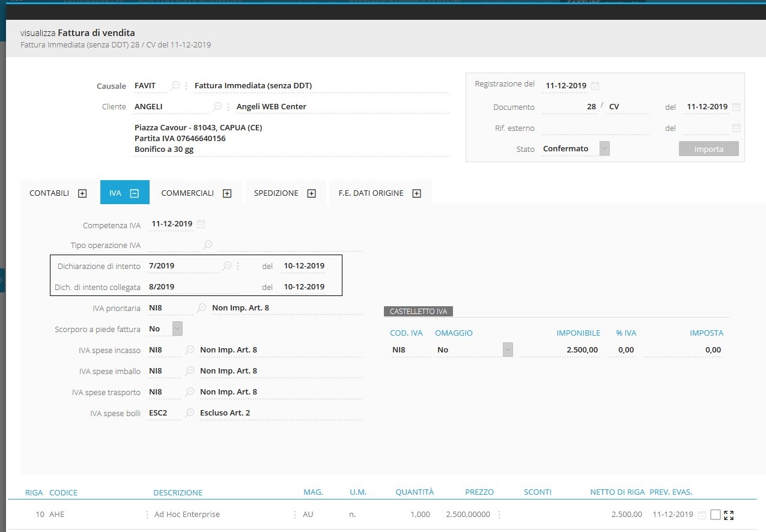The height and width of the screenshot is (532, 766).
Task: Open the Stato Confermato dropdown
Action: tap(604, 149)
